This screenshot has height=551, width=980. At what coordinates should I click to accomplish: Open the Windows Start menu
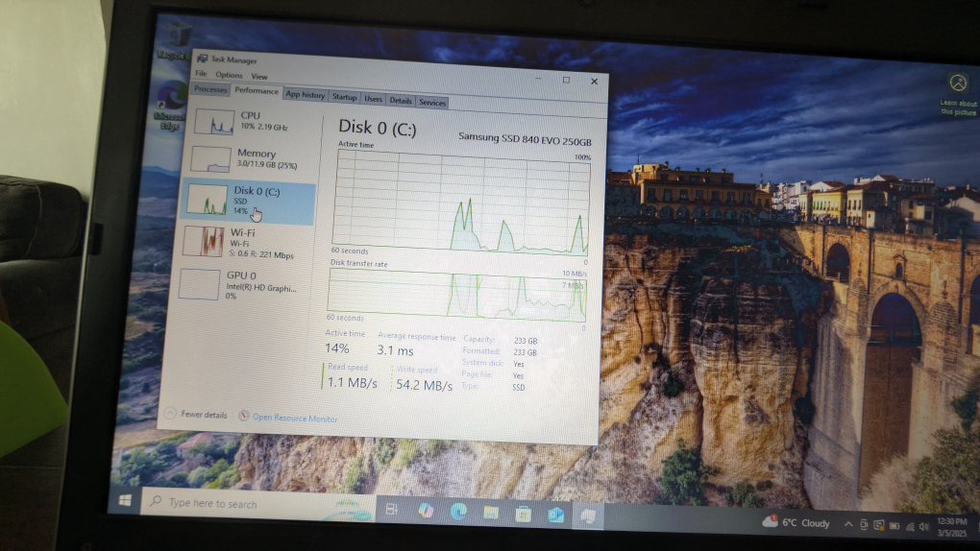(x=125, y=500)
